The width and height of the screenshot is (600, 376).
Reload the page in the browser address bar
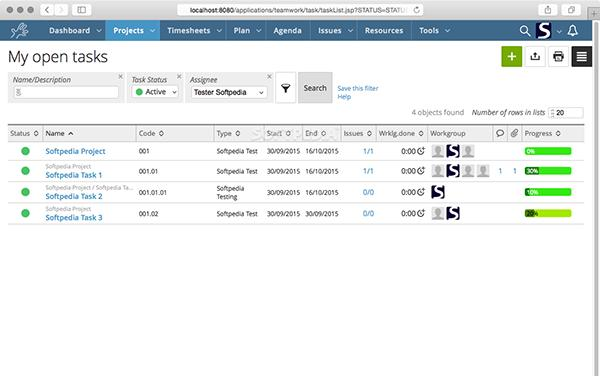[416, 10]
